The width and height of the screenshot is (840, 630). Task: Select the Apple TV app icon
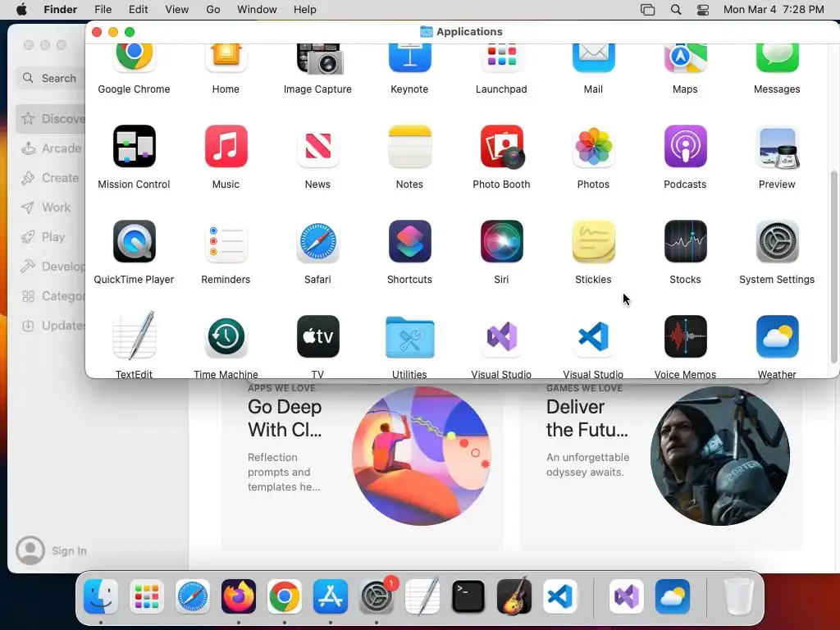317,336
